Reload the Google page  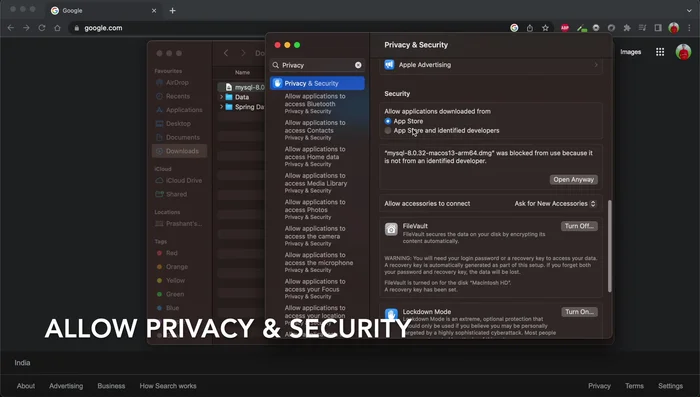point(42,28)
